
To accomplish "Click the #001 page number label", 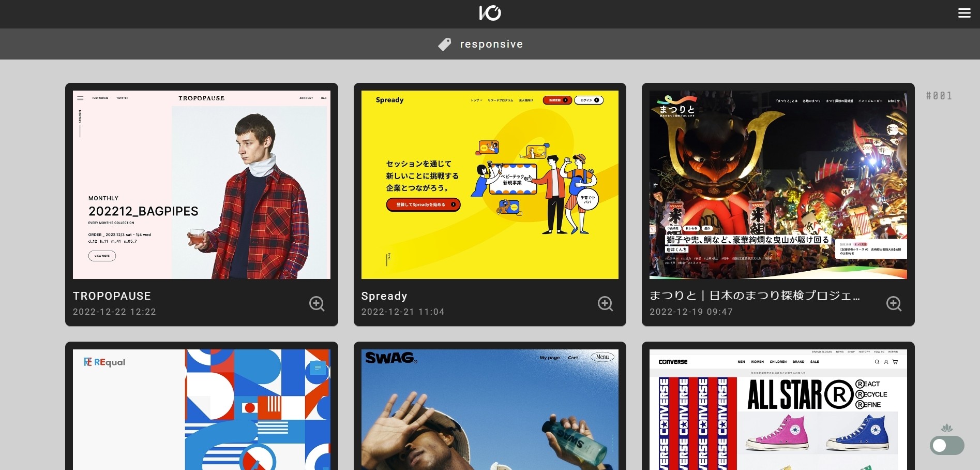I will click(x=939, y=96).
